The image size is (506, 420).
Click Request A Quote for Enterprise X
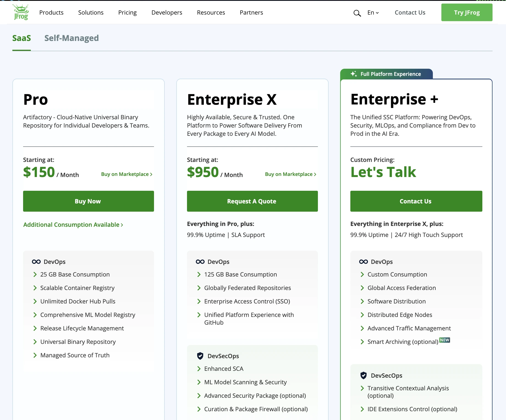tap(252, 201)
